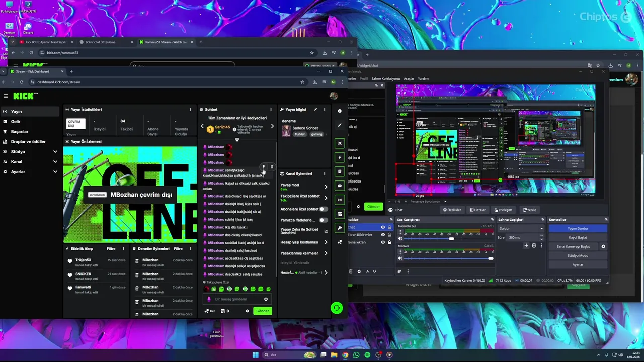Unlock the Genel ekran source in OBS

(x=389, y=242)
